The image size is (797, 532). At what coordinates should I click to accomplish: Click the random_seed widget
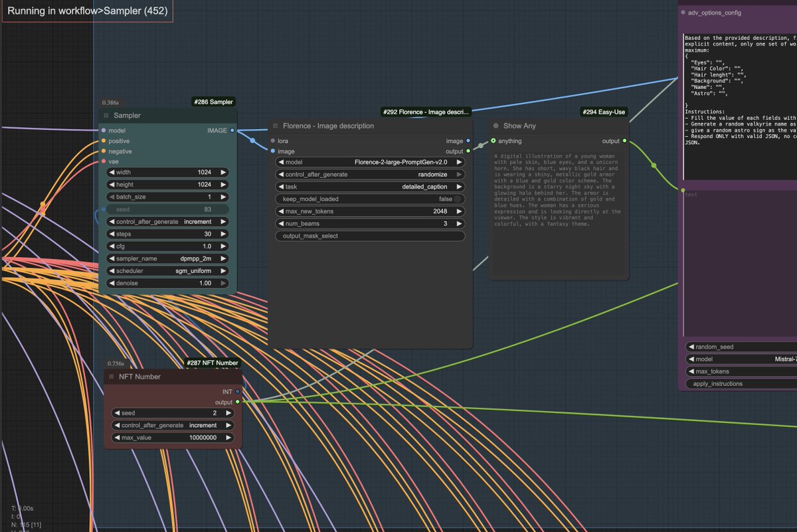pyautogui.click(x=741, y=347)
